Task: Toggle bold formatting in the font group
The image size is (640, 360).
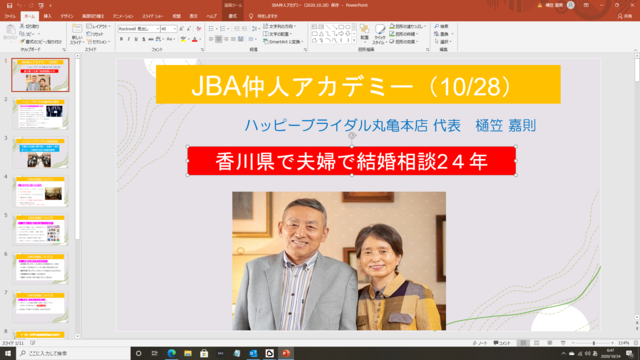Action: pos(121,39)
